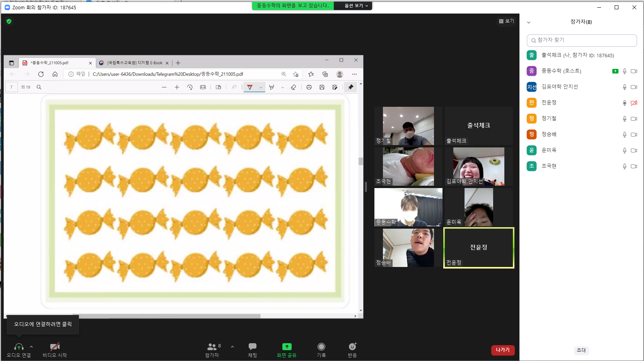Image resolution: width=644 pixels, height=361 pixels.
Task: Click the 초대 invite button
Action: (581, 350)
